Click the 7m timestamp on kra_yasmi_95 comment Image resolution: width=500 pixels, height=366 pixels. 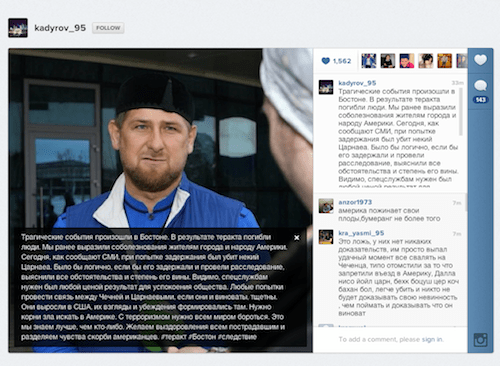[457, 234]
